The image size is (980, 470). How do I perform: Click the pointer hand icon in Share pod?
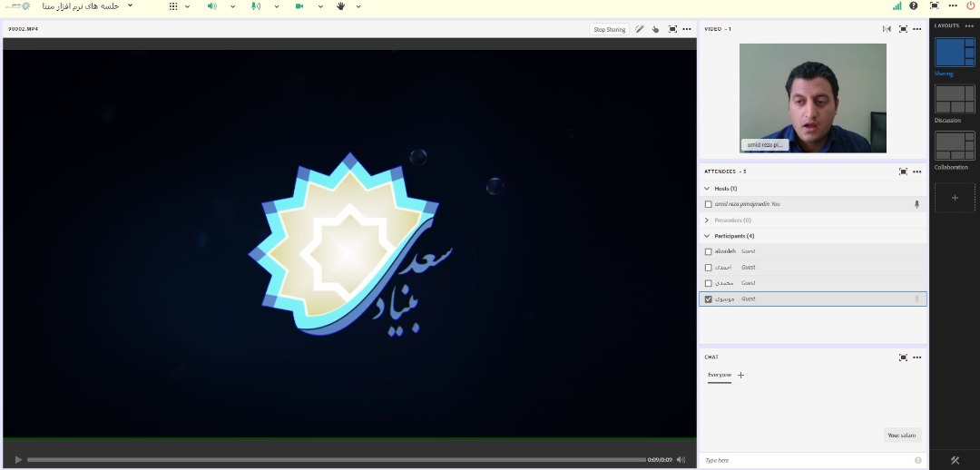click(x=656, y=29)
